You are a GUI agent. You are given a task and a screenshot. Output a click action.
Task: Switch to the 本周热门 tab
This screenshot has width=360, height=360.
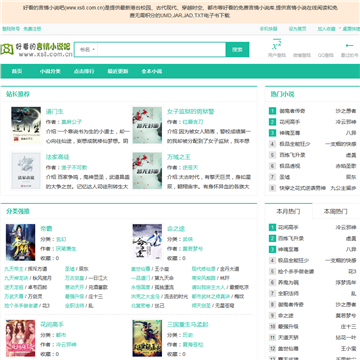coord(336,211)
